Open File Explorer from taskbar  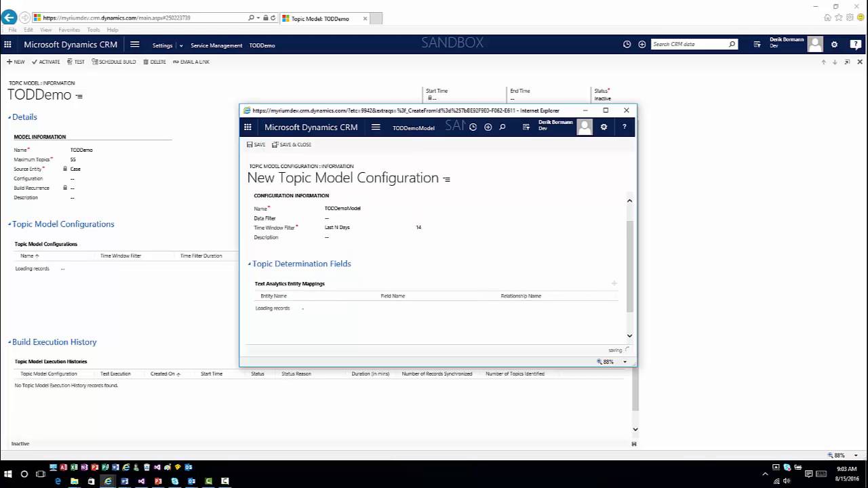75,481
